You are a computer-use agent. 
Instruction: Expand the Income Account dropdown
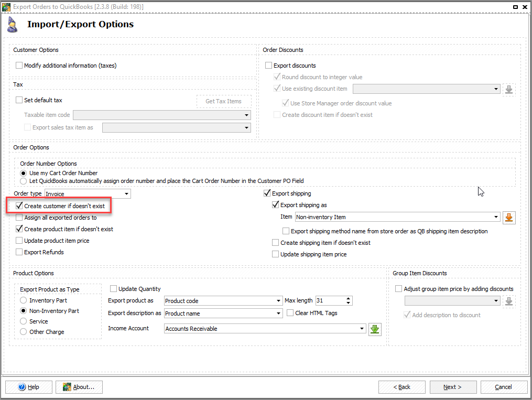point(265,328)
